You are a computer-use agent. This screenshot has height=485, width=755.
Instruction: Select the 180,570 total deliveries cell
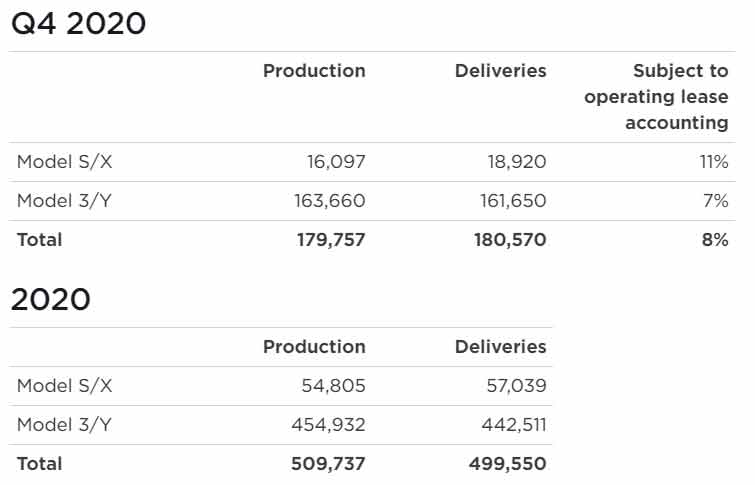pyautogui.click(x=510, y=240)
